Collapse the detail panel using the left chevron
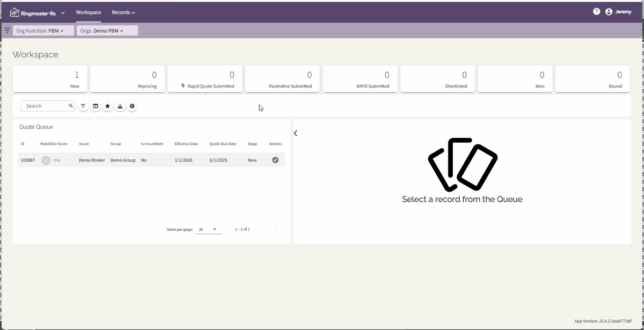644x330 pixels. [295, 133]
